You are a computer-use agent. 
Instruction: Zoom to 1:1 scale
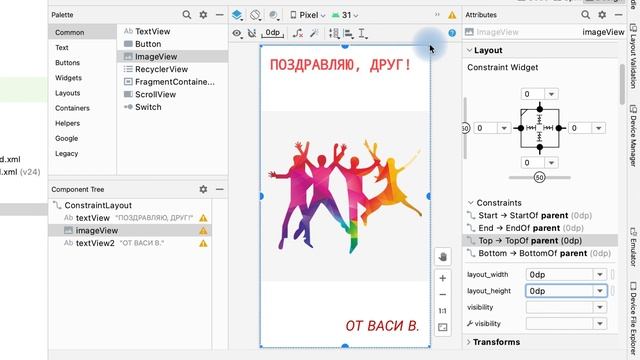(x=442, y=311)
